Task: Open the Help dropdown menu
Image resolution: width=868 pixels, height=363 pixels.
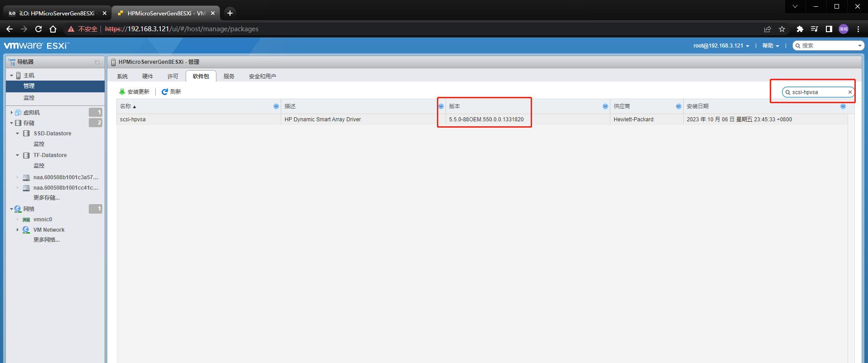Action: click(x=770, y=46)
